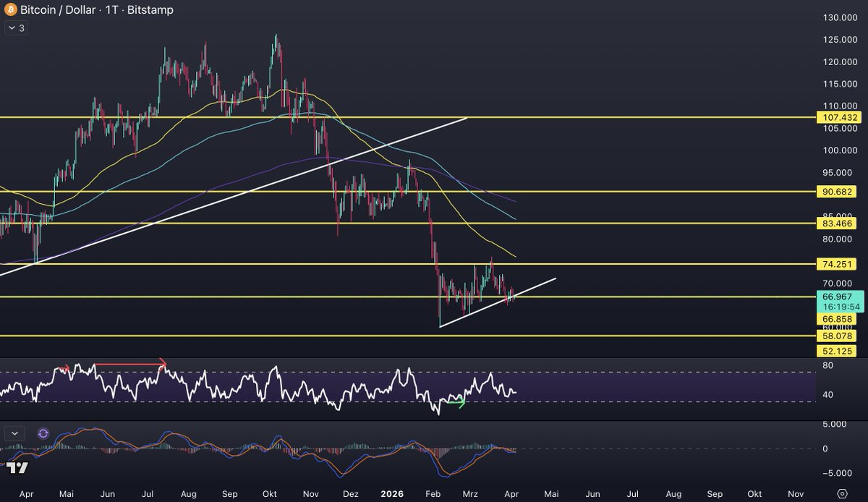Click the RSI scale value 80
Image resolution: width=868 pixels, height=502 pixels.
pyautogui.click(x=827, y=366)
